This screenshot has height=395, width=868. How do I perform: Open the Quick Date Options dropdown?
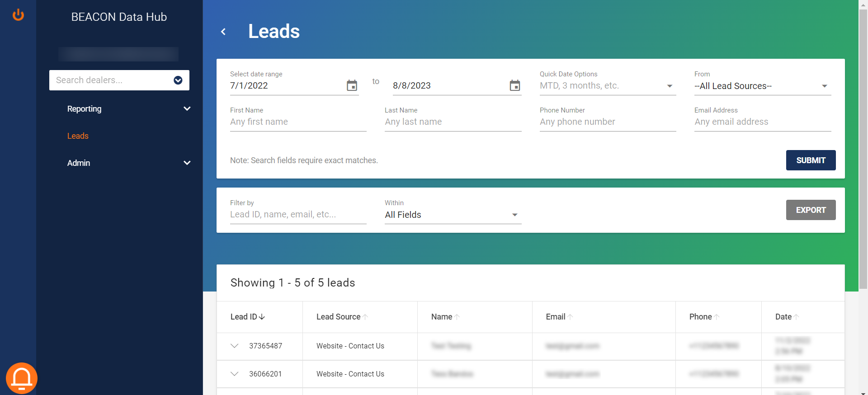point(608,86)
